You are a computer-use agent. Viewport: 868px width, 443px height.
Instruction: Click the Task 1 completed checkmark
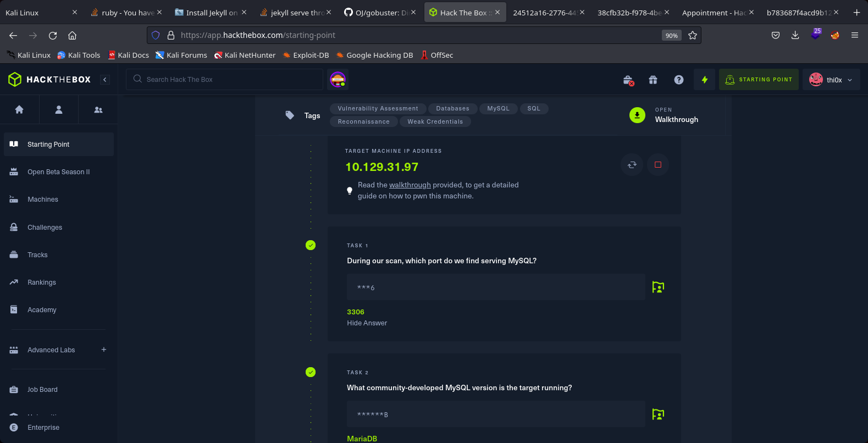(x=311, y=245)
